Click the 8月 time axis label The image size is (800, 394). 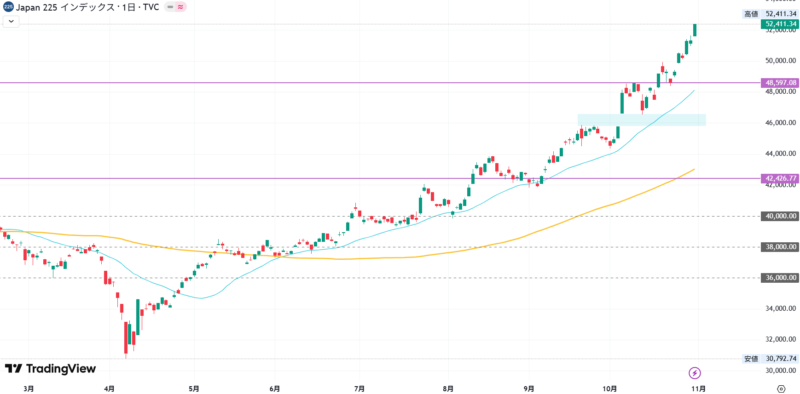click(448, 388)
